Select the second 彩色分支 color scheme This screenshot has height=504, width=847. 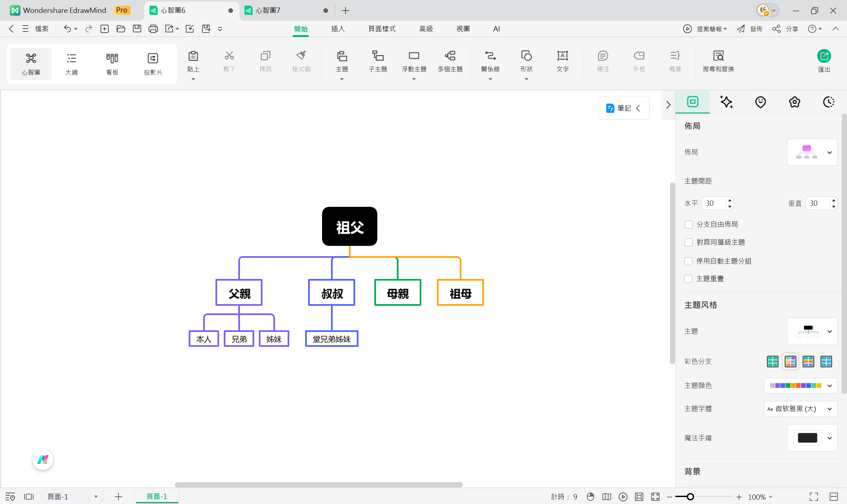click(790, 361)
